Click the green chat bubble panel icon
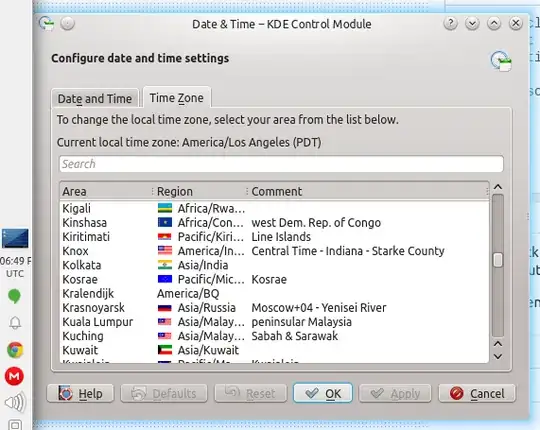The height and width of the screenshot is (430, 540). pos(14,296)
